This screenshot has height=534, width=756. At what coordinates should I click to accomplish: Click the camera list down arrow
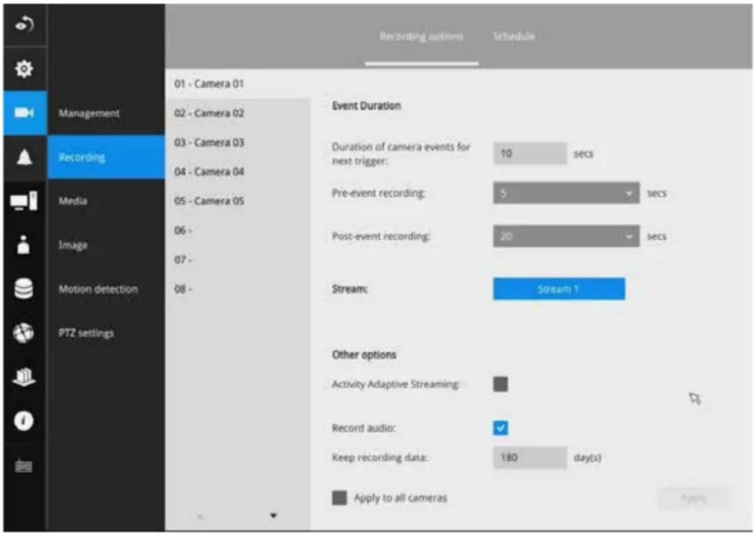pos(274,516)
